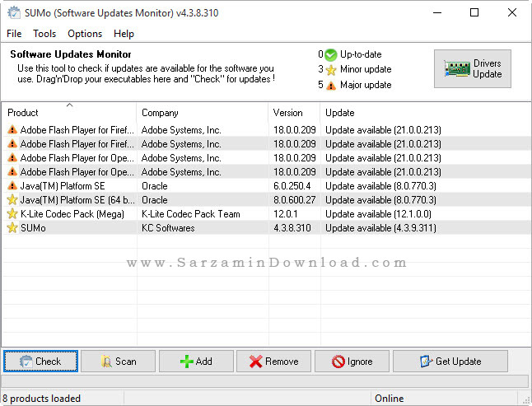Click the green Up-to-date checkmark icon
The height and width of the screenshot is (406, 532).
(x=331, y=54)
